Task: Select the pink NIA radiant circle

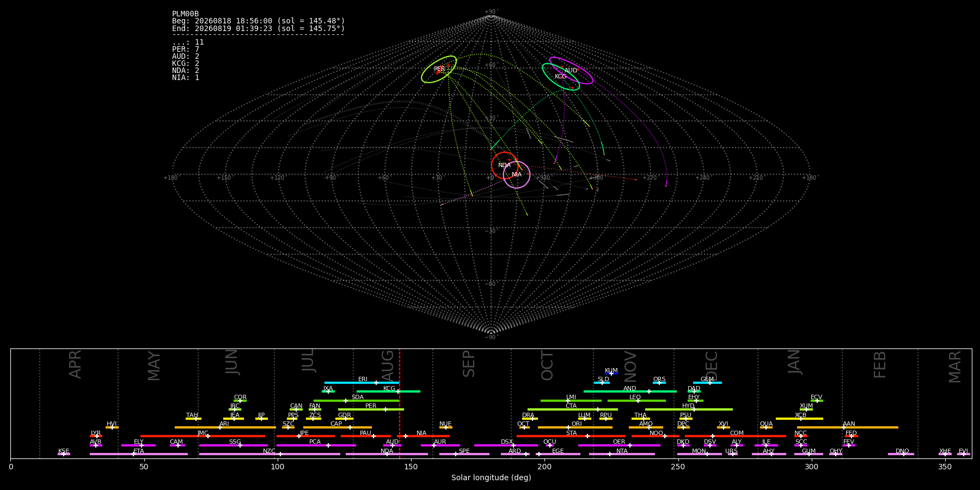Action: pyautogui.click(x=517, y=175)
